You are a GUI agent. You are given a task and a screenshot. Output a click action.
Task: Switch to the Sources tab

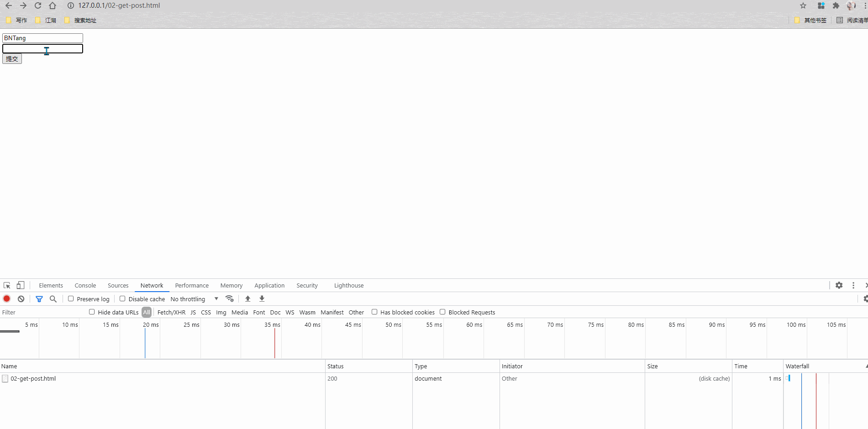click(x=118, y=285)
